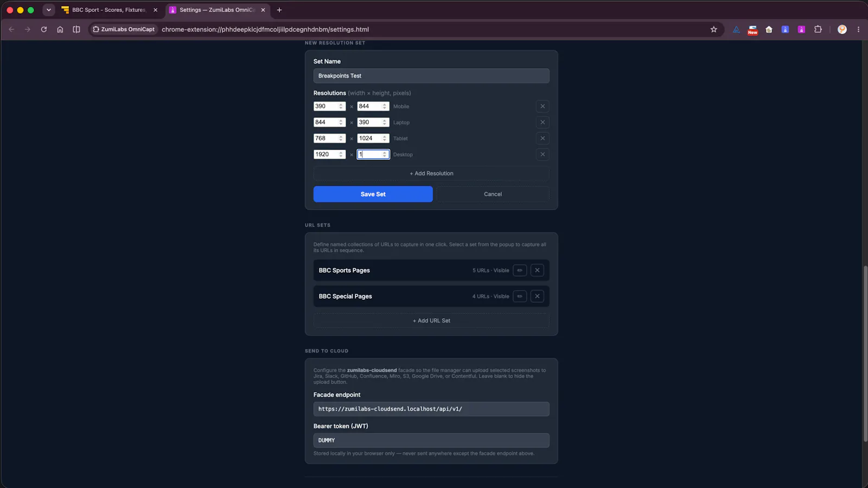Adjust the Desktop width stepper arrows
Screen dimensions: 868x488
[x=341, y=155]
